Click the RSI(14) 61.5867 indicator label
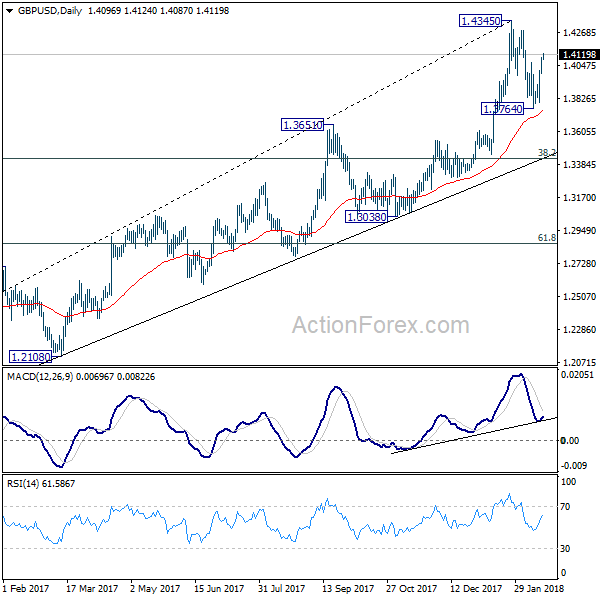600x600 pixels. point(41,484)
